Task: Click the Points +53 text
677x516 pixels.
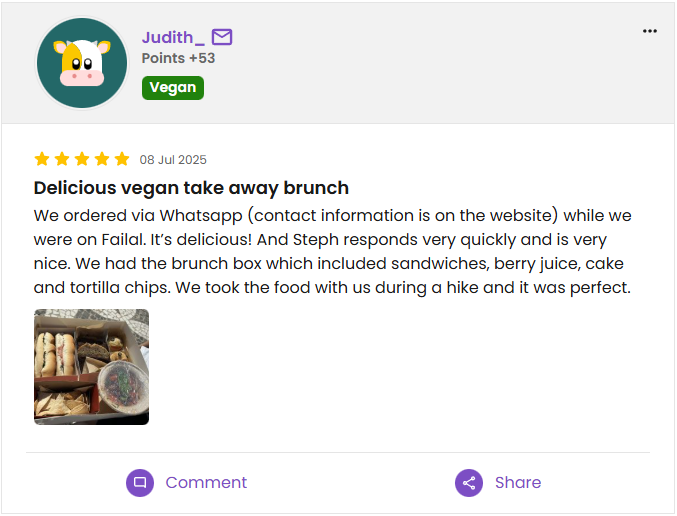Action: (178, 58)
